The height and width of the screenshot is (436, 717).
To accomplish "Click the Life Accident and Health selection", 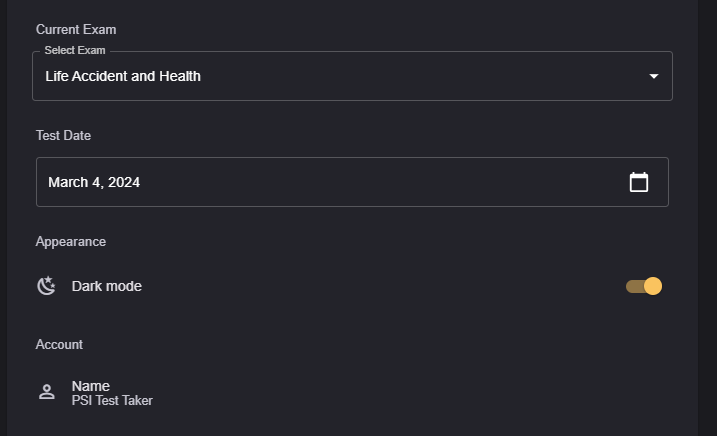I will click(123, 76).
